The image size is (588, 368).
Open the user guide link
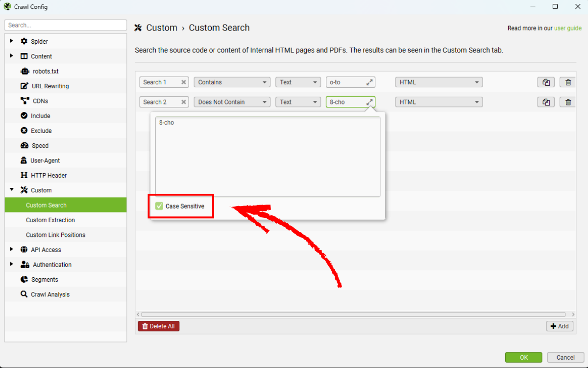pos(567,28)
